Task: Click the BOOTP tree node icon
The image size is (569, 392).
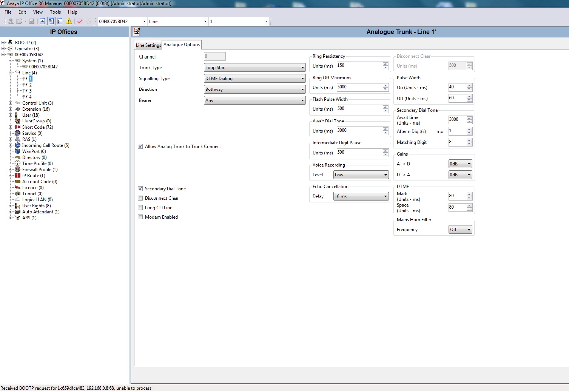Action: pos(10,42)
